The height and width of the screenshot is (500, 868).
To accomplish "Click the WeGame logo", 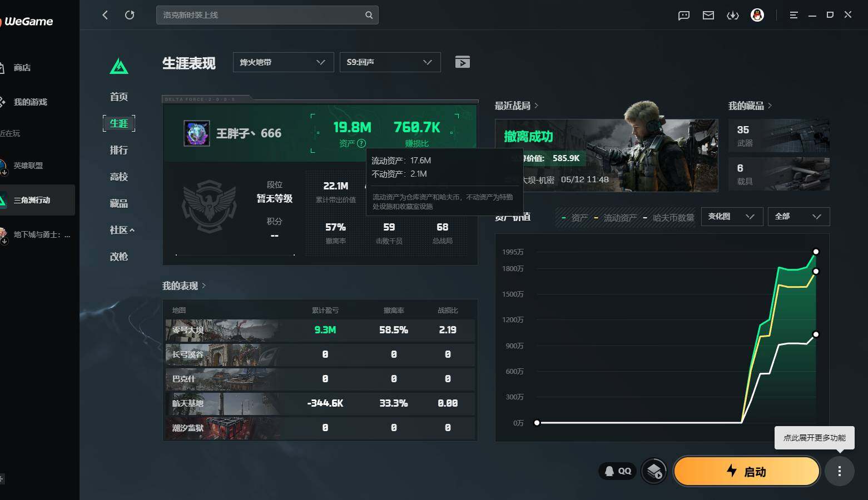I will pos(26,22).
